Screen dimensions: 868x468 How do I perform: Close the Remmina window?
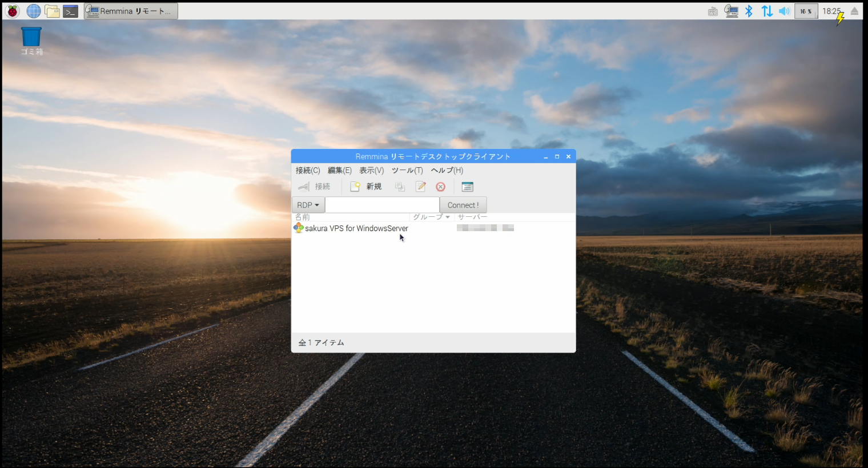pos(568,156)
